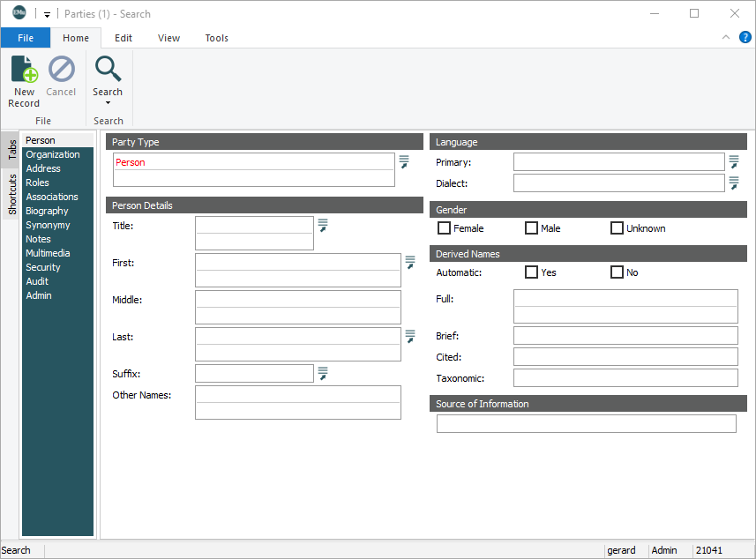Screen dimensions: 756x559
Task: Check Yes for Automatic derived names
Action: pyautogui.click(x=531, y=272)
